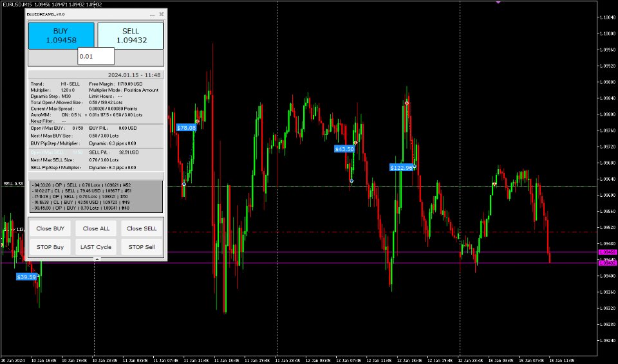Minimize the BLUEDREAMS panel

point(153,15)
